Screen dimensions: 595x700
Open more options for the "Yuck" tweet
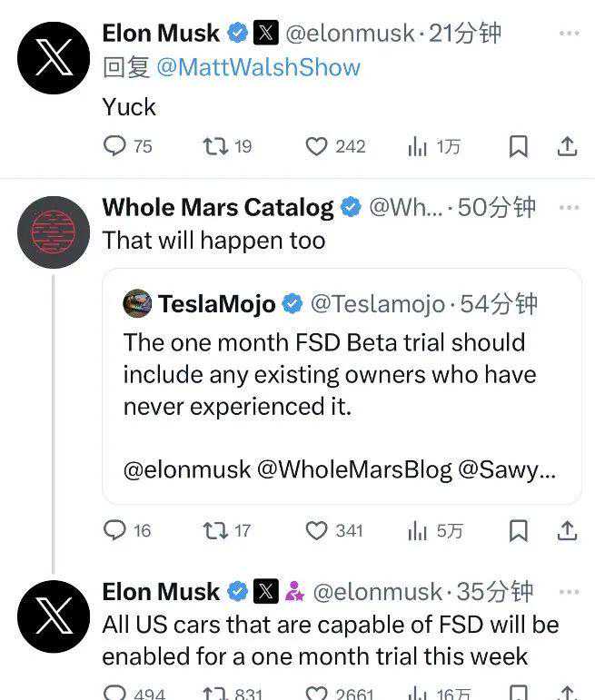(x=569, y=34)
